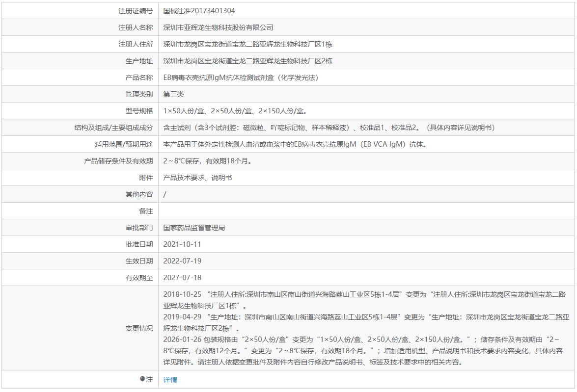Select attachment text 产品技术要求、说明书
The image size is (577, 392).
[197, 178]
